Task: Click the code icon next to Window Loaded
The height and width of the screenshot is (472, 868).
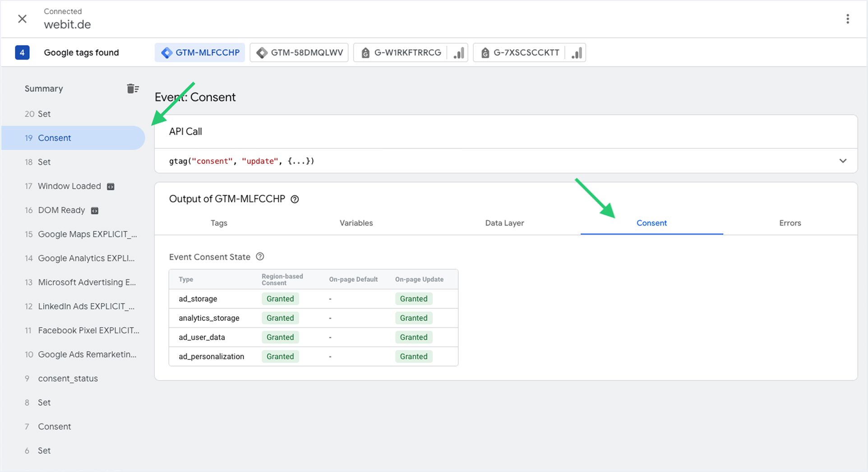Action: (x=111, y=186)
